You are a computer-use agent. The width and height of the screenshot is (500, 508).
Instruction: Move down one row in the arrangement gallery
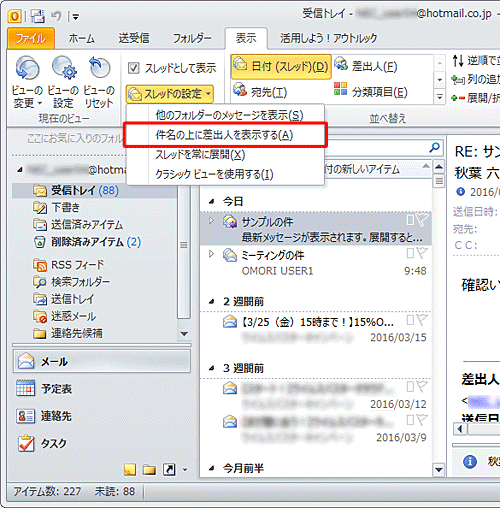click(x=440, y=80)
